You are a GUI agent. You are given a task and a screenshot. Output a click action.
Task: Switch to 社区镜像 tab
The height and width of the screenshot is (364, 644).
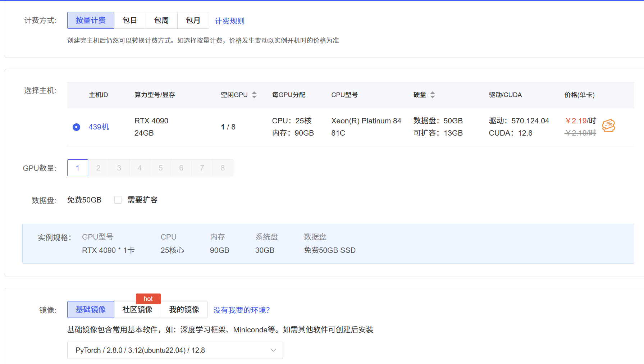[x=137, y=310]
